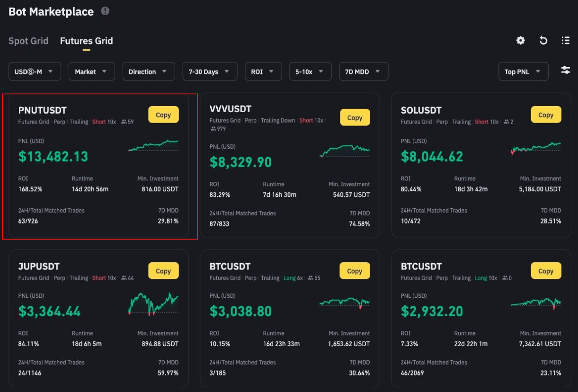Open the filter sliders icon
The image size is (578, 392).
[565, 71]
